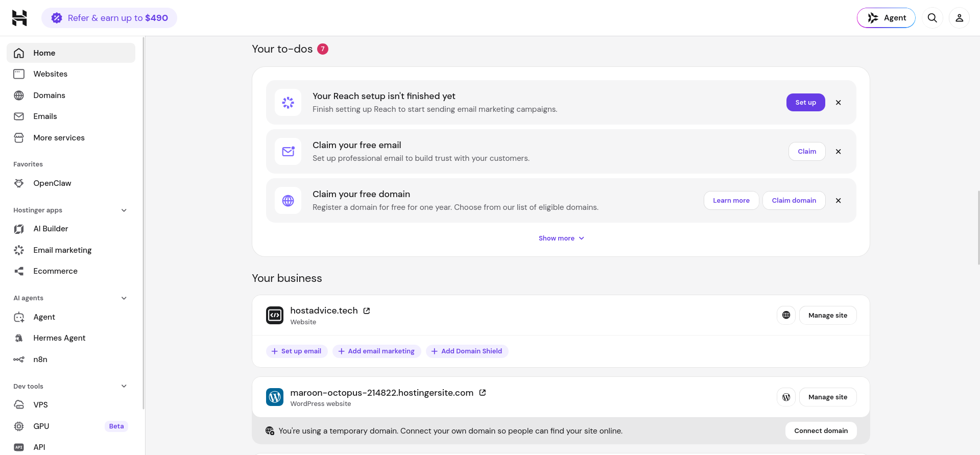Click the VPS icon in sidebar

point(19,405)
